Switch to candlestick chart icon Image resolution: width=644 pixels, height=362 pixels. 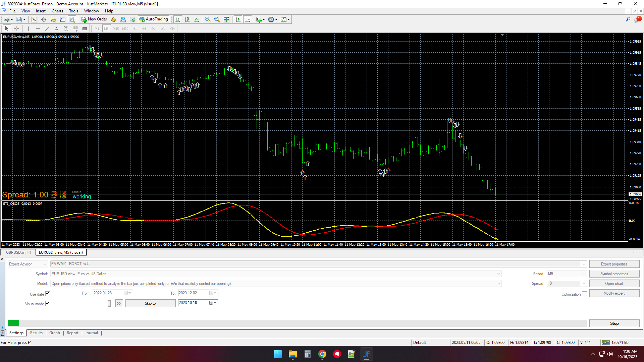point(187,19)
